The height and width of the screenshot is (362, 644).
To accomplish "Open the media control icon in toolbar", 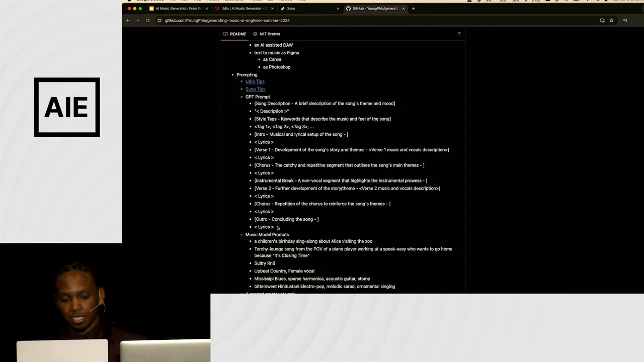I will coord(625,21).
